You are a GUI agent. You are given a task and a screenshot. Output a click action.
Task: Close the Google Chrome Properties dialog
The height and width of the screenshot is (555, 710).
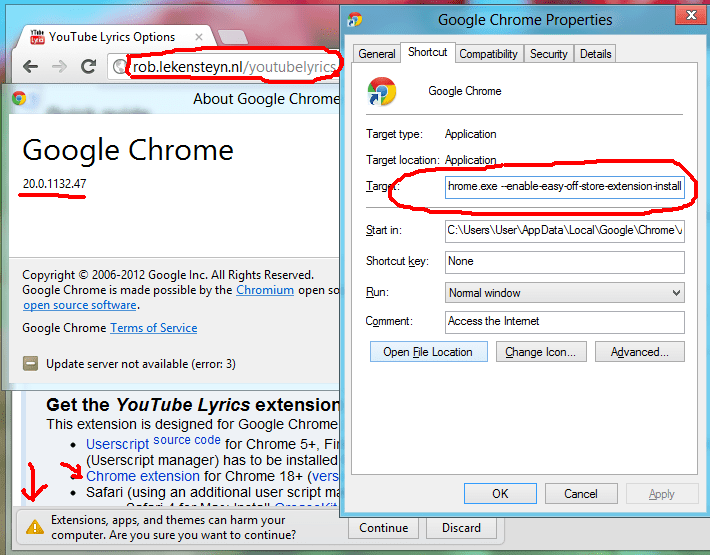[x=691, y=15]
